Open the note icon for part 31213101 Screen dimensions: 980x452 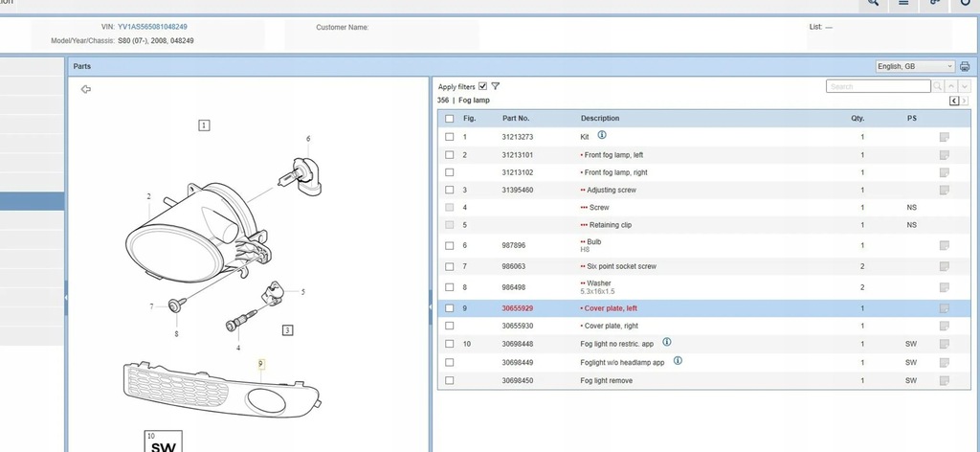(x=945, y=155)
